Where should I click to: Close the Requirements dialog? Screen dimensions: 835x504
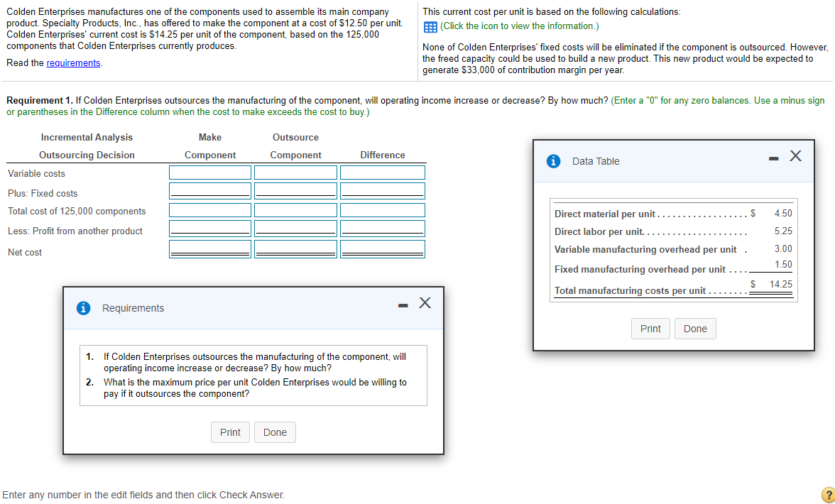(425, 303)
